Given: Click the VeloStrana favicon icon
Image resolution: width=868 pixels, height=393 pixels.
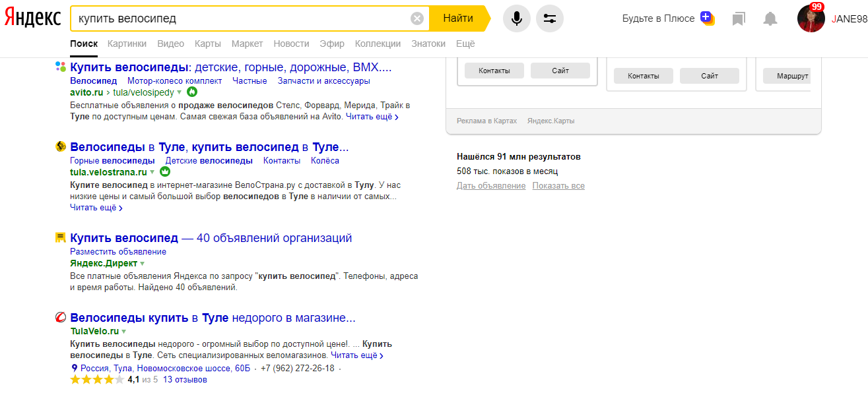Looking at the screenshot, I should pyautogui.click(x=61, y=146).
